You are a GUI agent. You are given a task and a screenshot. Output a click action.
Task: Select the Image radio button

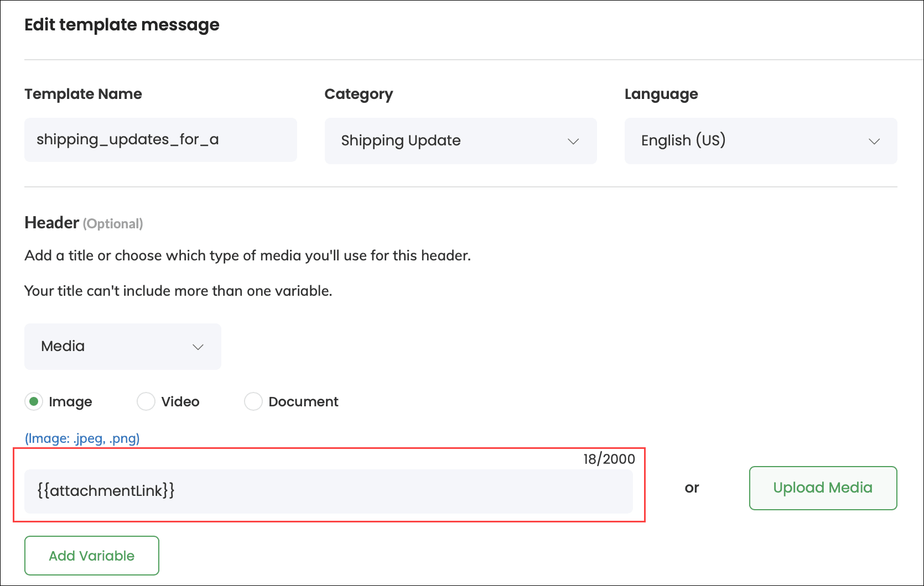[x=34, y=401]
